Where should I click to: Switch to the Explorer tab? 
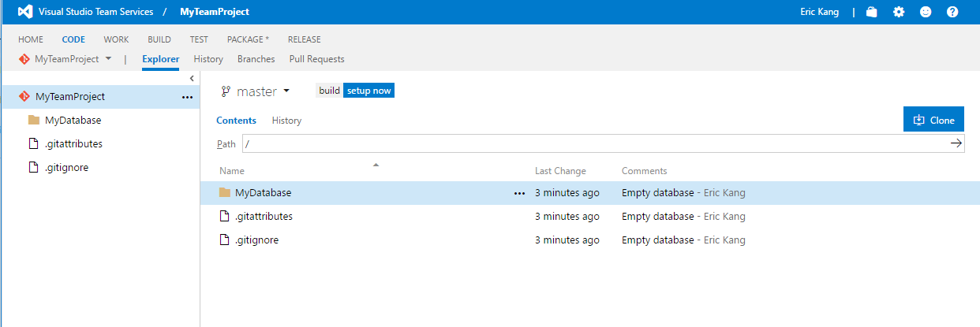click(x=161, y=59)
